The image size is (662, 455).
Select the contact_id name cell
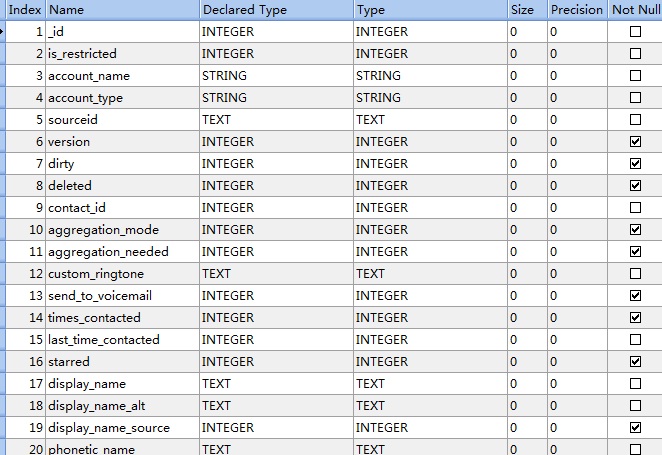point(122,208)
